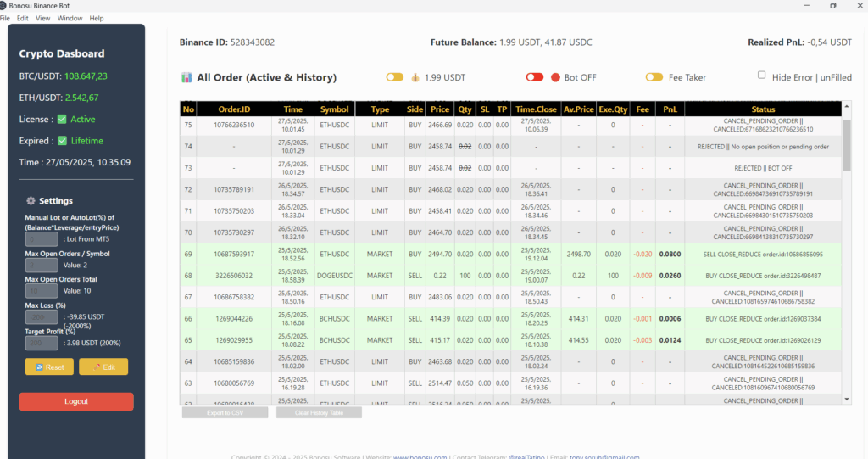Open the File menu
Screen dimensions: 868x459
tap(5, 19)
